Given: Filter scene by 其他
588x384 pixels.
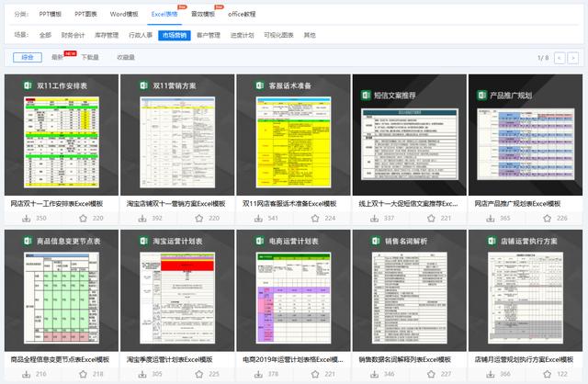Looking at the screenshot, I should click(310, 35).
